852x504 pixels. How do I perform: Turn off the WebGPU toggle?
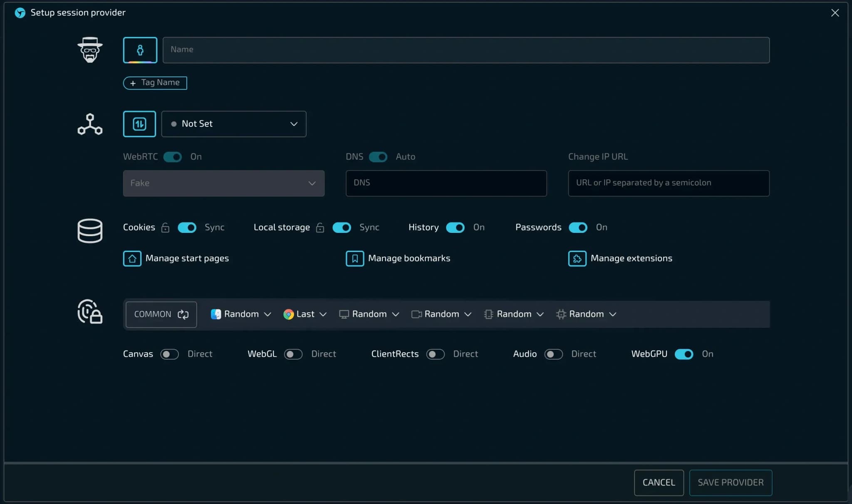(x=684, y=354)
